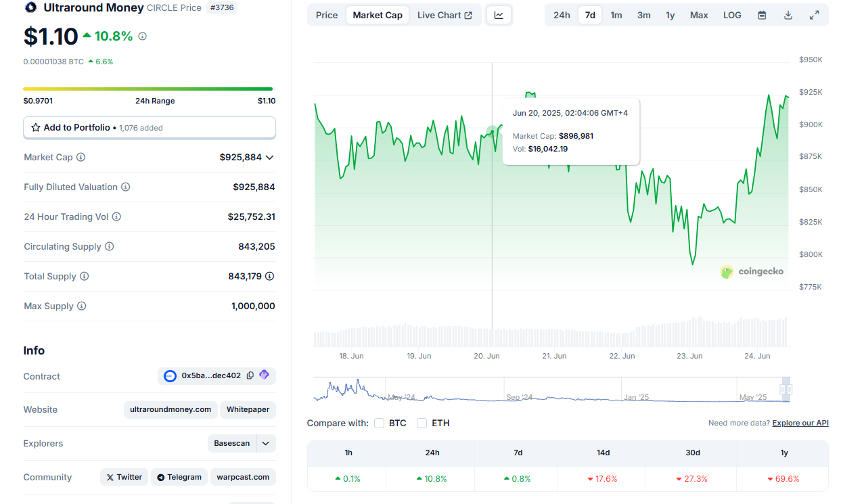Switch to Price chart tab
This screenshot has width=841, height=504.
[327, 15]
